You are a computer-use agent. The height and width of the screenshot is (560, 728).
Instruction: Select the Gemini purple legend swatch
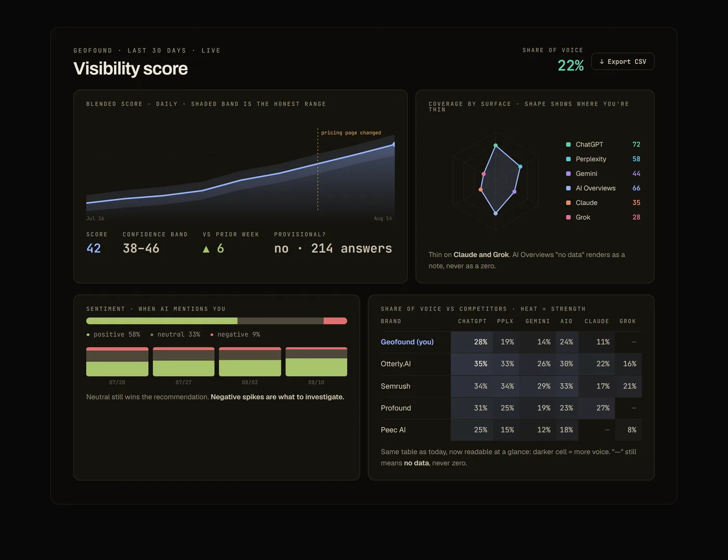click(x=568, y=174)
